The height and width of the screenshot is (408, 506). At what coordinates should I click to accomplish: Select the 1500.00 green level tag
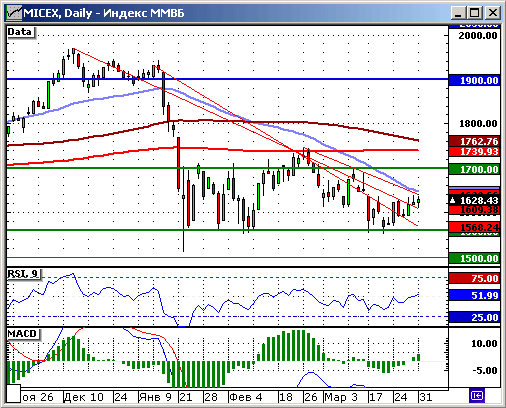pyautogui.click(x=474, y=258)
